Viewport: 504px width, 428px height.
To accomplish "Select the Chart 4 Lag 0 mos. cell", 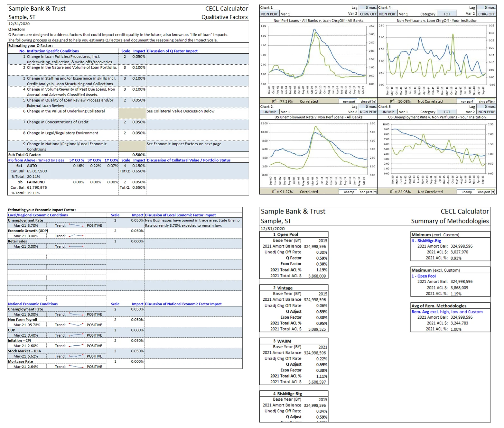I will click(486, 7).
